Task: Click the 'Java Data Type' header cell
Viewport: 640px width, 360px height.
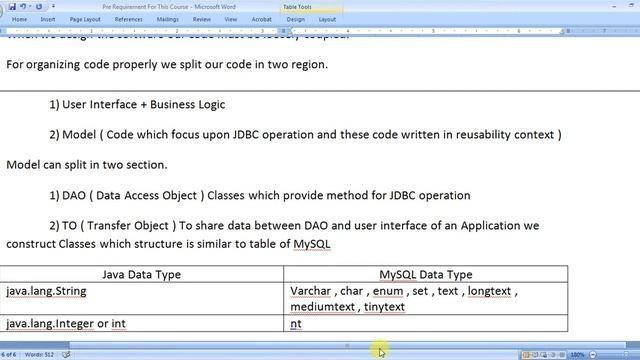Action: [x=142, y=274]
